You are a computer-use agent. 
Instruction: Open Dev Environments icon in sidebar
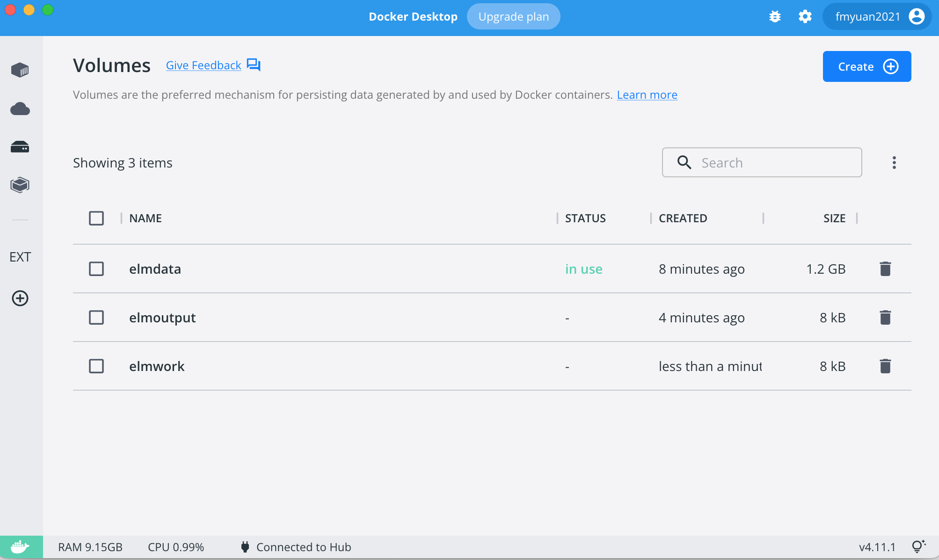click(x=20, y=185)
